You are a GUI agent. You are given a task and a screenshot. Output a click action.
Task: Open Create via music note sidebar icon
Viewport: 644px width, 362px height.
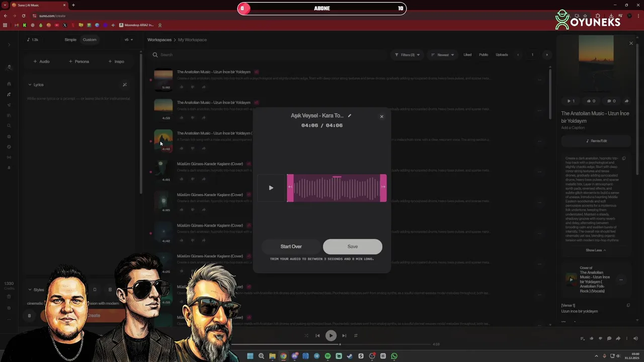pos(9,95)
